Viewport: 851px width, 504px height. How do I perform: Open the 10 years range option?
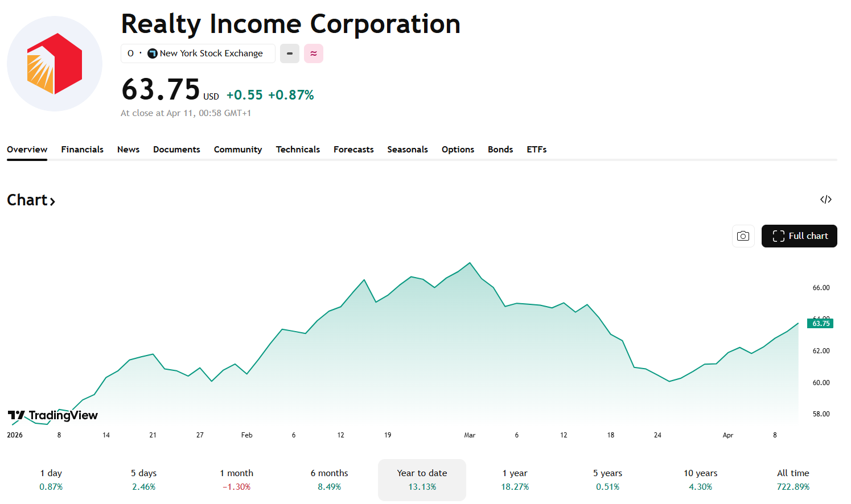point(700,480)
